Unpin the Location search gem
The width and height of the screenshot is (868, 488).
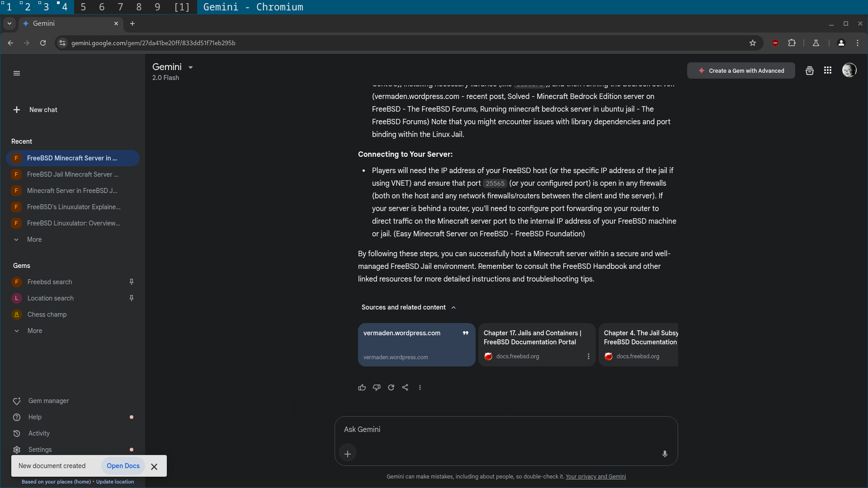click(x=132, y=298)
